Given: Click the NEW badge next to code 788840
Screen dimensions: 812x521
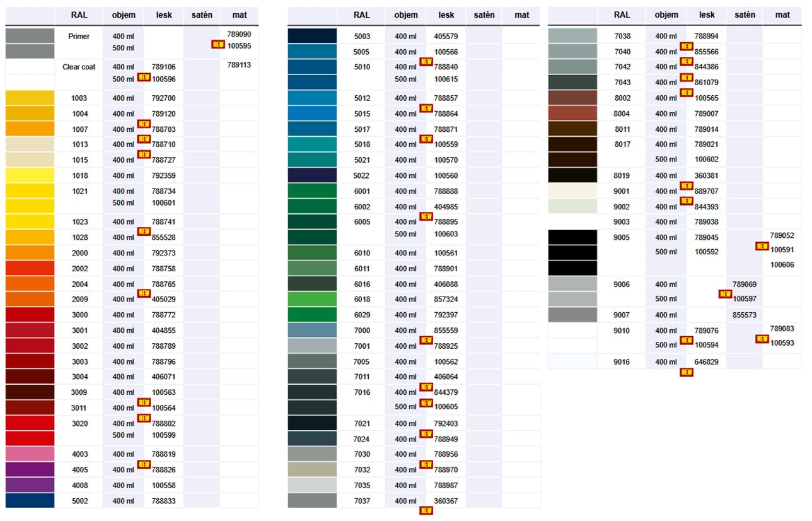Looking at the screenshot, I should (x=426, y=62).
